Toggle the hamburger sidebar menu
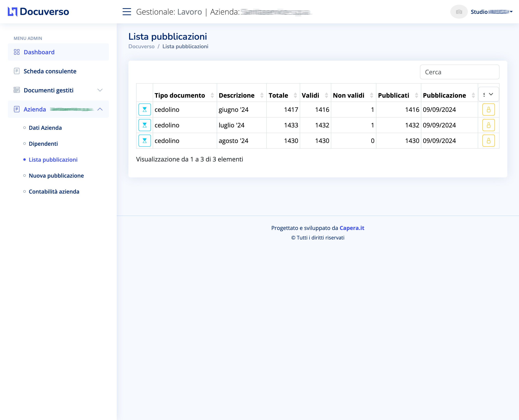The width and height of the screenshot is (519, 420). (127, 12)
